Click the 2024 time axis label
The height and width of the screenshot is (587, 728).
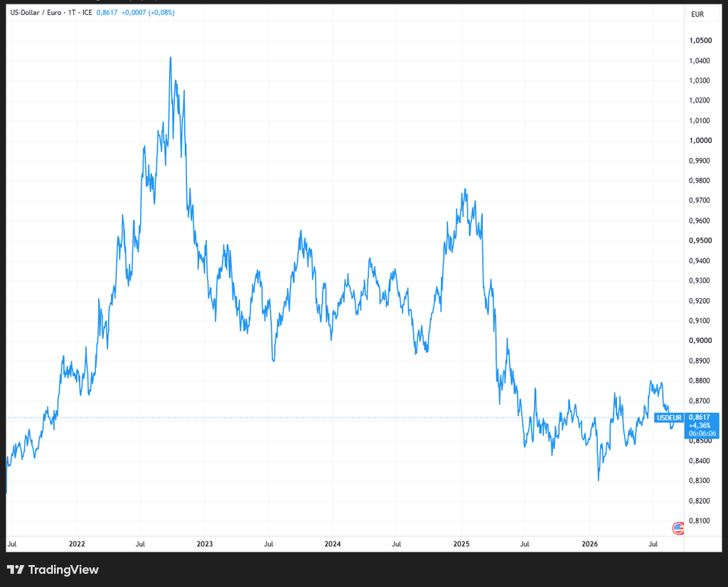(x=333, y=544)
